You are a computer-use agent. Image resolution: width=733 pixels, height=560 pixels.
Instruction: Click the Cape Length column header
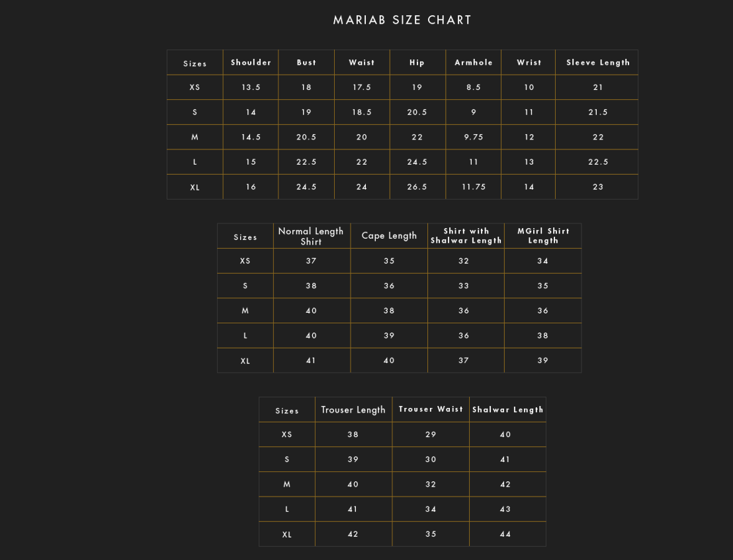[x=389, y=236]
